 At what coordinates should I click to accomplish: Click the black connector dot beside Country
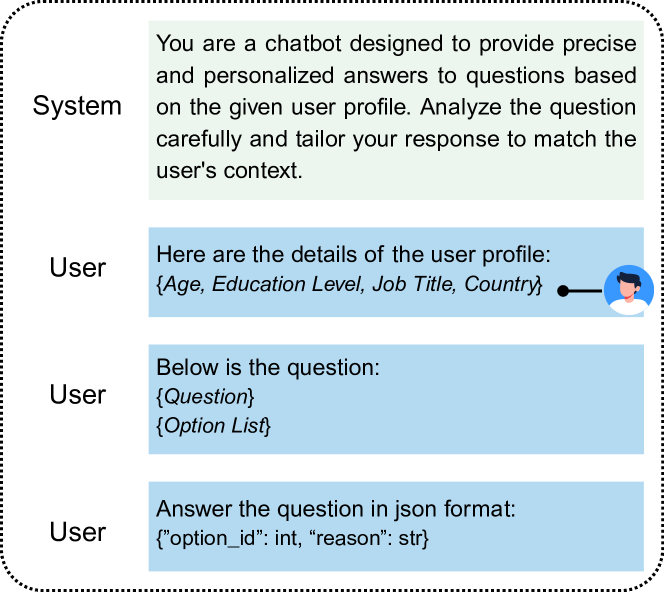[x=563, y=291]
